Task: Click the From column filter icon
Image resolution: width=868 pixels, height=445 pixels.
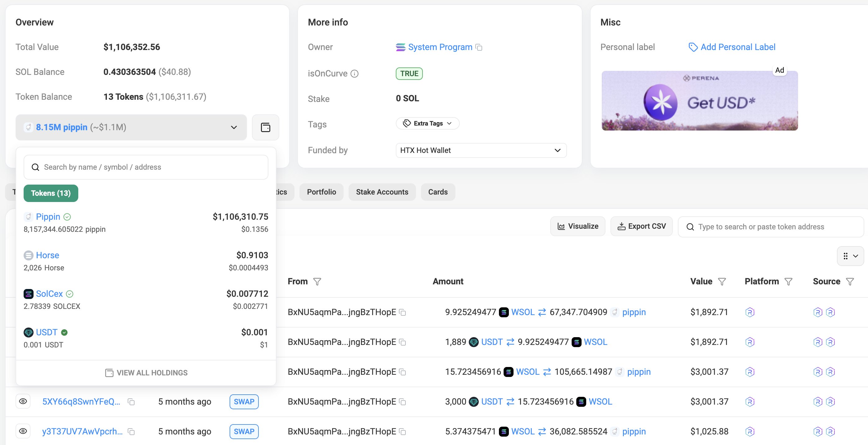Action: 317,282
